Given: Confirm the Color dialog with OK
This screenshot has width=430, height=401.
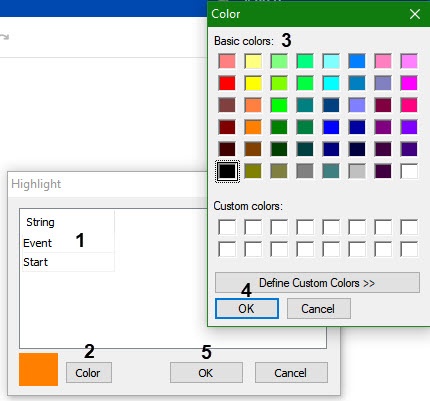Looking at the screenshot, I should [x=247, y=308].
